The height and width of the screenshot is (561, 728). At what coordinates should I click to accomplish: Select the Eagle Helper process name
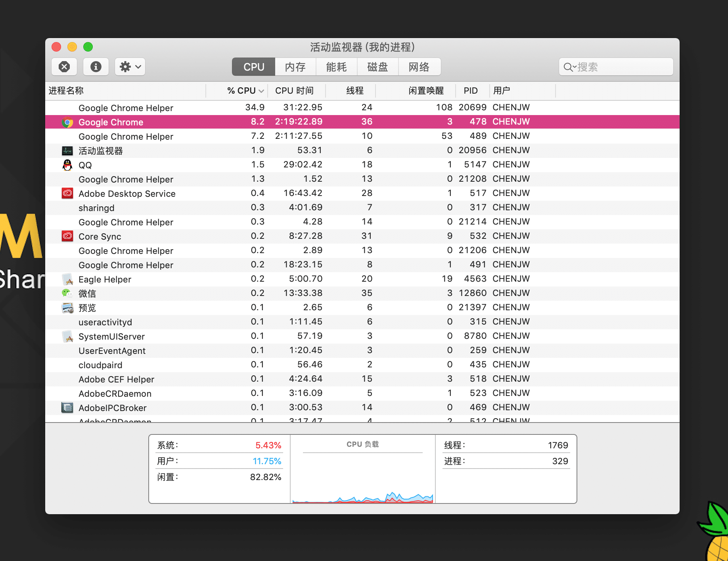pyautogui.click(x=105, y=279)
